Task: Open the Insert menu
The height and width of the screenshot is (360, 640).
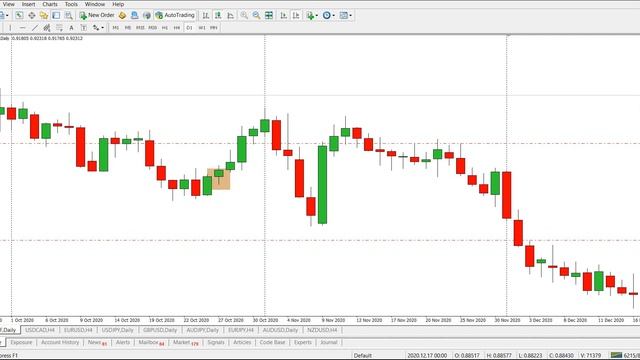Action: (28, 4)
